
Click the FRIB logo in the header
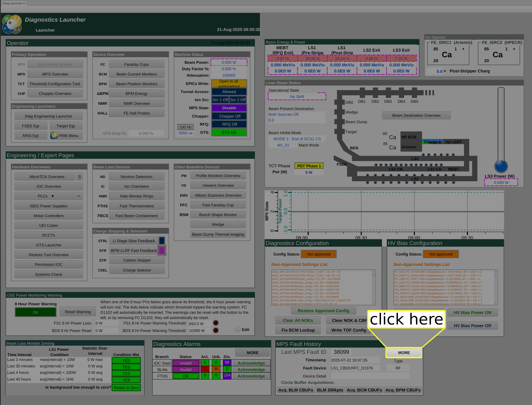click(12, 24)
